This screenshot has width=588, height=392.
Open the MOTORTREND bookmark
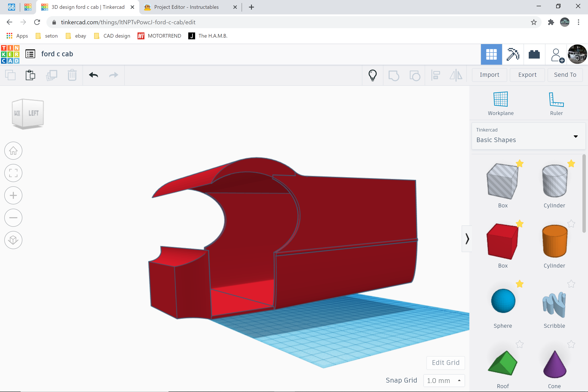coord(159,36)
